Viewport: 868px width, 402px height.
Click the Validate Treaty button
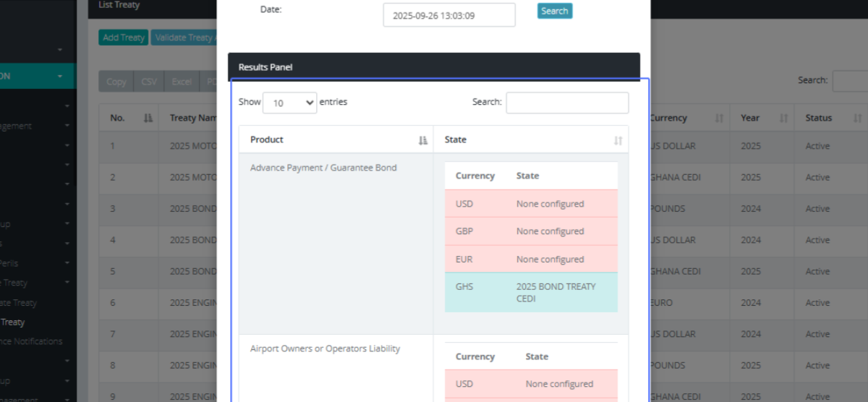click(183, 38)
